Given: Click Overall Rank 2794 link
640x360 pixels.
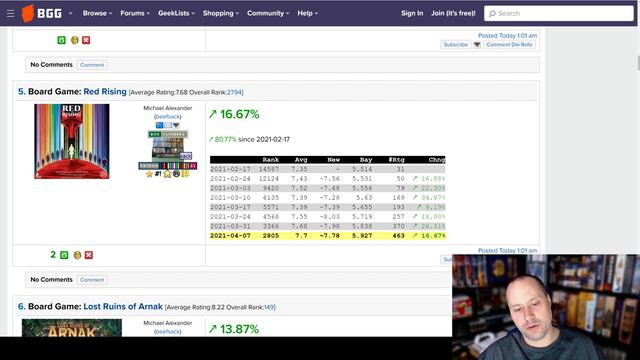Looking at the screenshot, I should 234,92.
